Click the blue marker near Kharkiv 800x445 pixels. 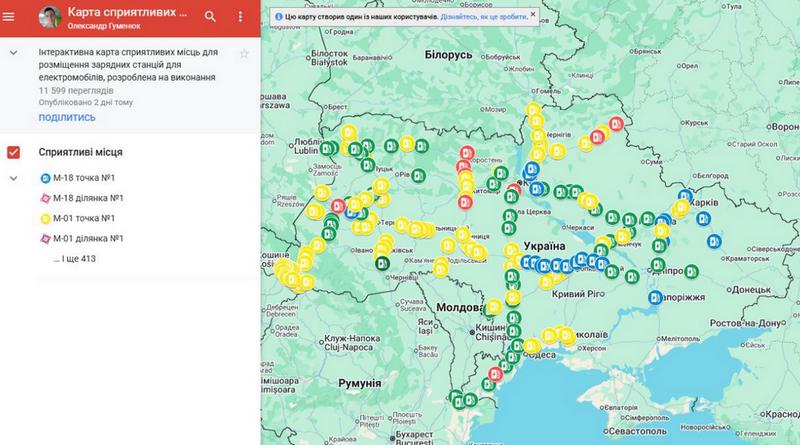coord(685,196)
